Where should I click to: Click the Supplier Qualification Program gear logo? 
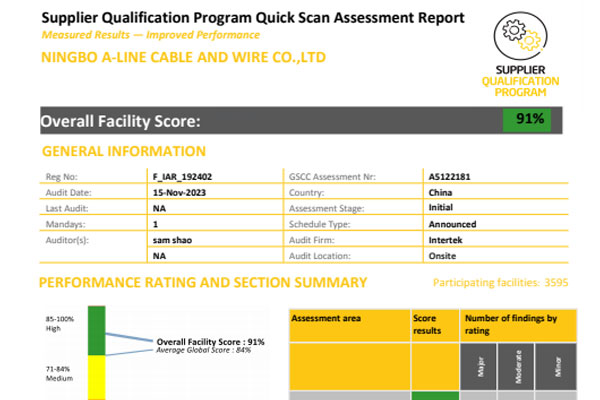click(528, 55)
